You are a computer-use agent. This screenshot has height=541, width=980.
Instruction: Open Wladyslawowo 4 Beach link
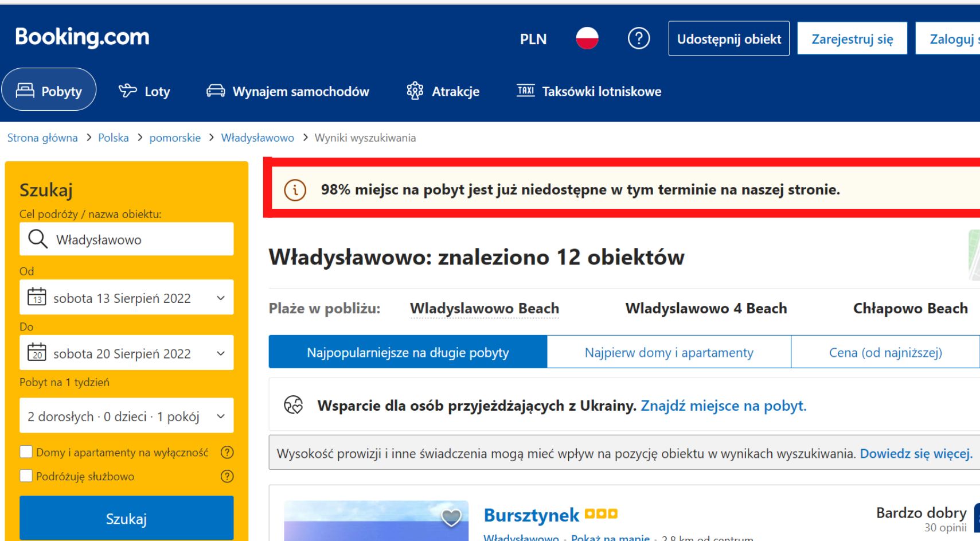point(706,309)
